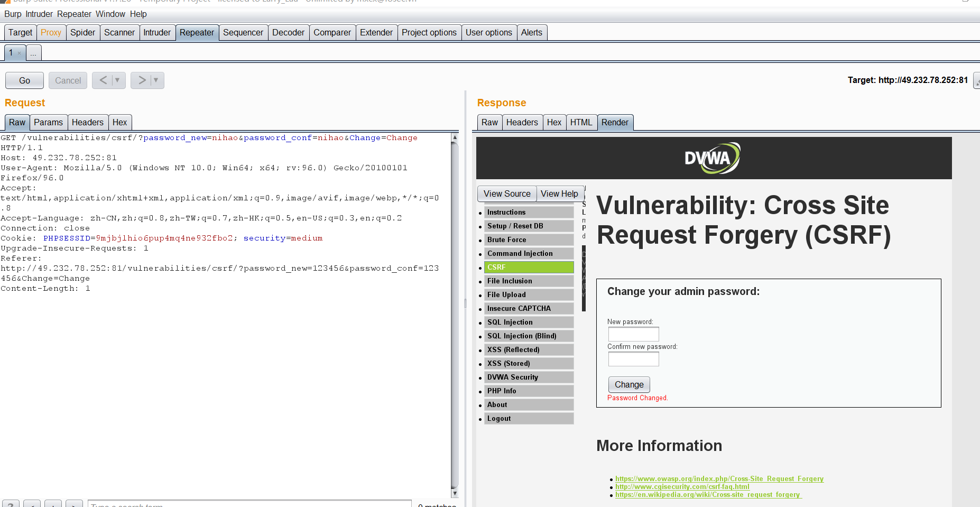Image resolution: width=980 pixels, height=507 pixels.
Task: Select the Response HTML tab
Action: coord(581,122)
